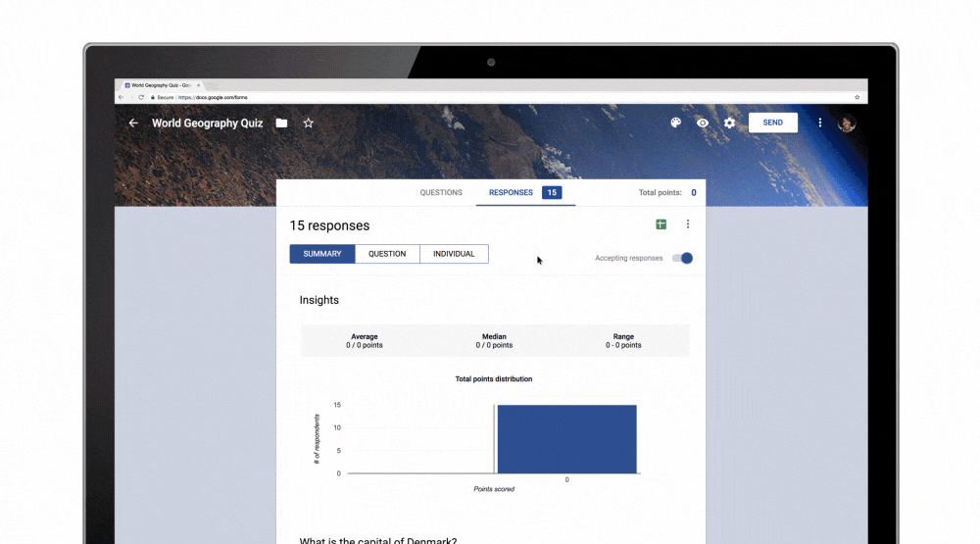Go back using the left arrow

click(133, 124)
